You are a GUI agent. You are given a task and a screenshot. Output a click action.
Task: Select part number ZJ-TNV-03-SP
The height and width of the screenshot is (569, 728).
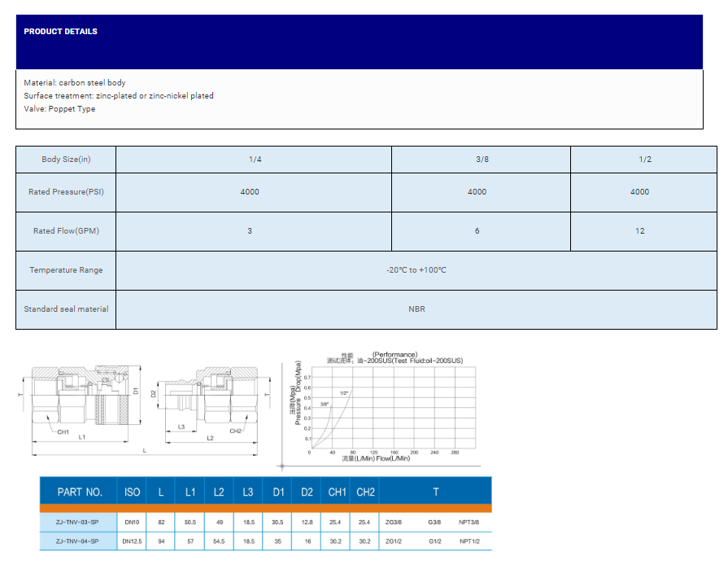tap(77, 522)
